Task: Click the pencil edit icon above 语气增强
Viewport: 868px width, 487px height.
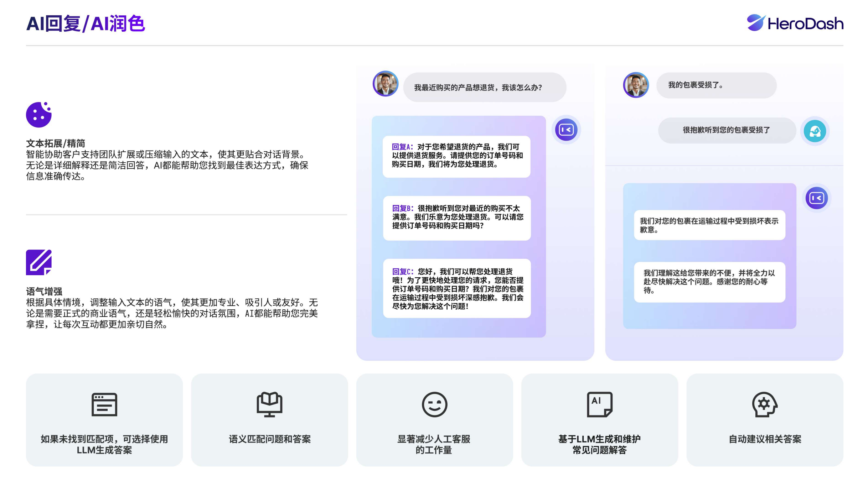Action: pyautogui.click(x=39, y=262)
